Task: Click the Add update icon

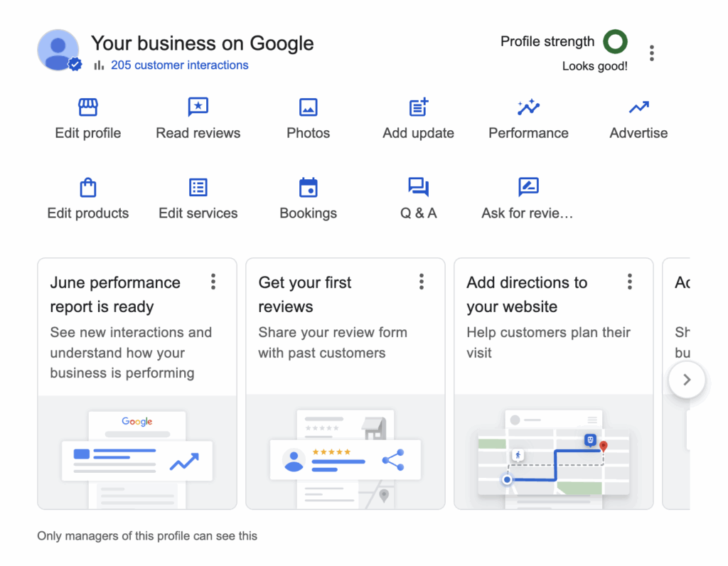Action: pyautogui.click(x=418, y=107)
